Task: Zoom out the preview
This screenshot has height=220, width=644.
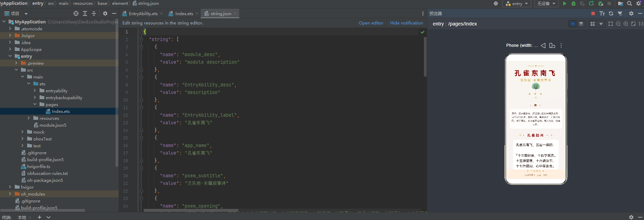Action: coord(618,24)
